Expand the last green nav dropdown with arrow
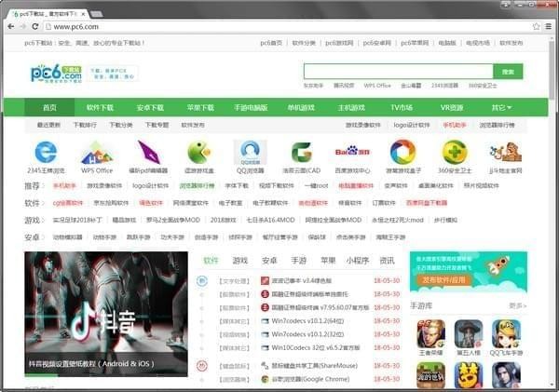Viewport: 559px width, 392px height. pyautogui.click(x=501, y=108)
